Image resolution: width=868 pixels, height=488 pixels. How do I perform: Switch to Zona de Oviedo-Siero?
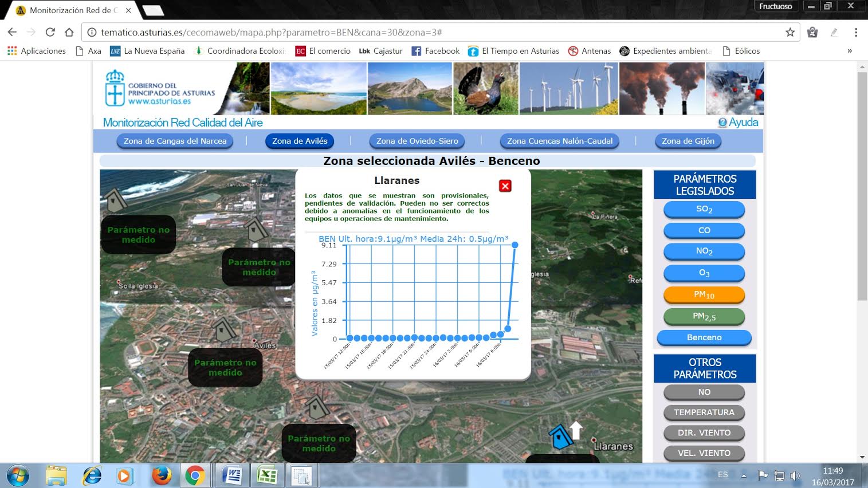tap(417, 141)
